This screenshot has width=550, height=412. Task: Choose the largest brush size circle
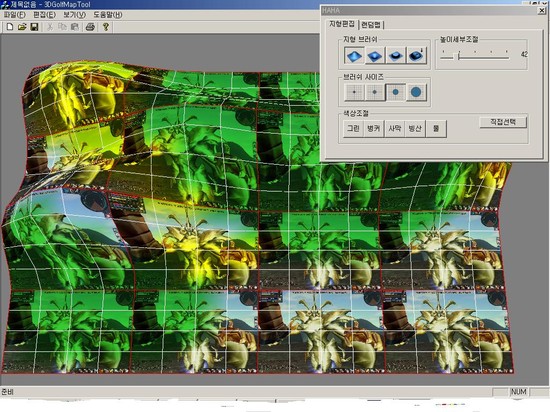click(416, 92)
